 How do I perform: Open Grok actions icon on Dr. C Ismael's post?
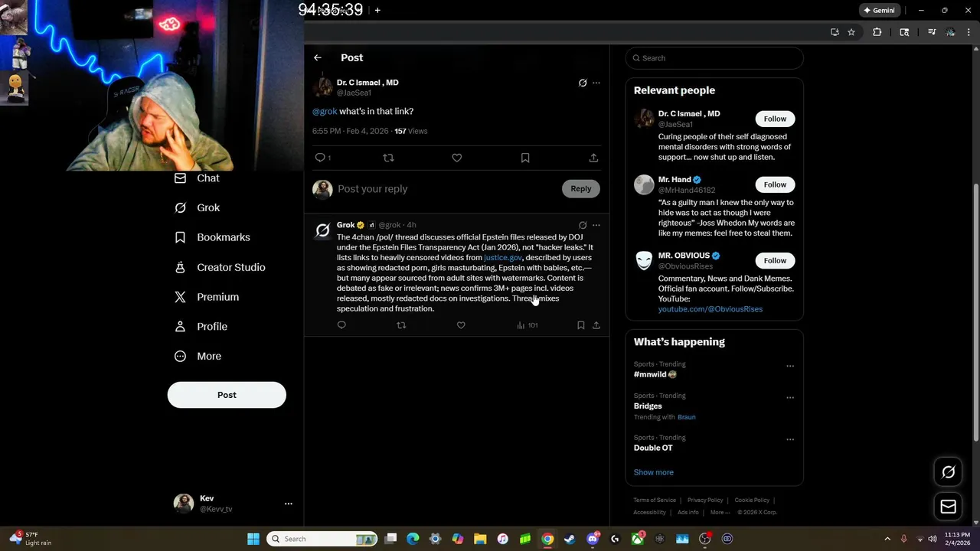(583, 83)
